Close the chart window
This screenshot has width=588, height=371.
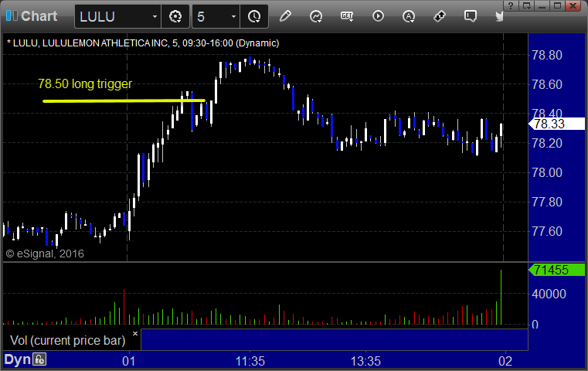[573, 5]
